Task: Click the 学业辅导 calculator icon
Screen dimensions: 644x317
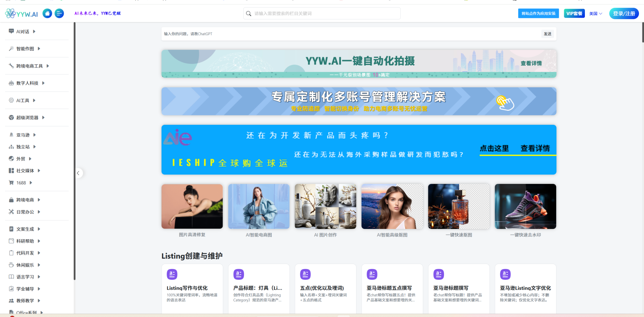Action: [11, 289]
